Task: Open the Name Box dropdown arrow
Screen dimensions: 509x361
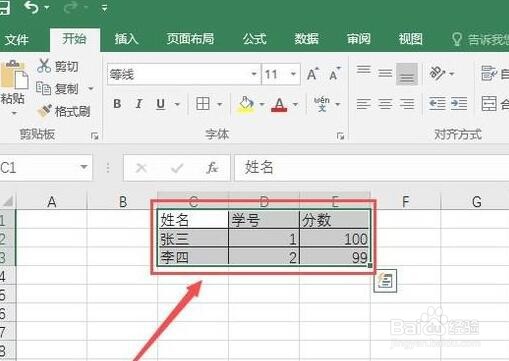Action: (84, 167)
